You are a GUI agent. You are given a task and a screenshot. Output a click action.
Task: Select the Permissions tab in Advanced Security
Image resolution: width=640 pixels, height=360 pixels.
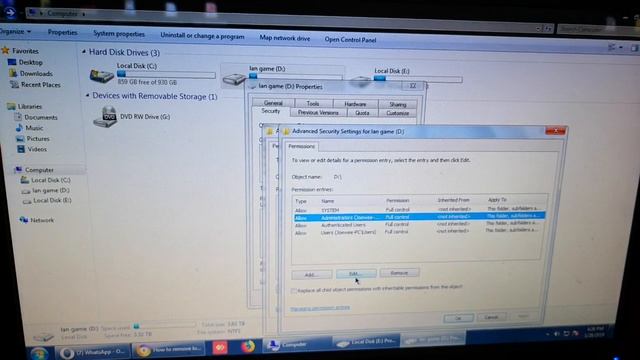click(x=302, y=146)
